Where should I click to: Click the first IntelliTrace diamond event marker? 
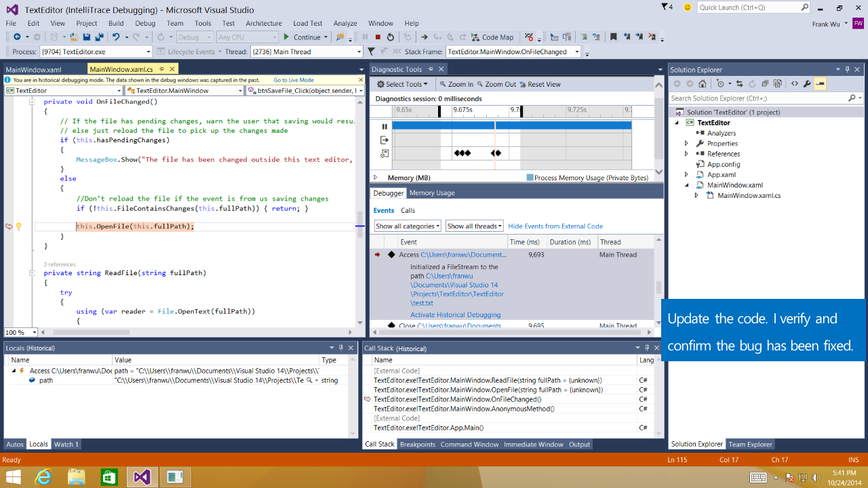pyautogui.click(x=457, y=154)
